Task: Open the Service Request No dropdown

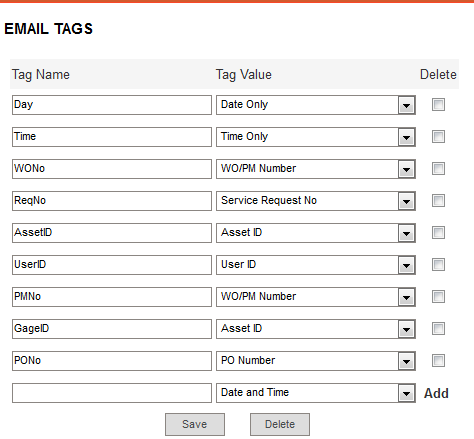Action: [x=315, y=201]
